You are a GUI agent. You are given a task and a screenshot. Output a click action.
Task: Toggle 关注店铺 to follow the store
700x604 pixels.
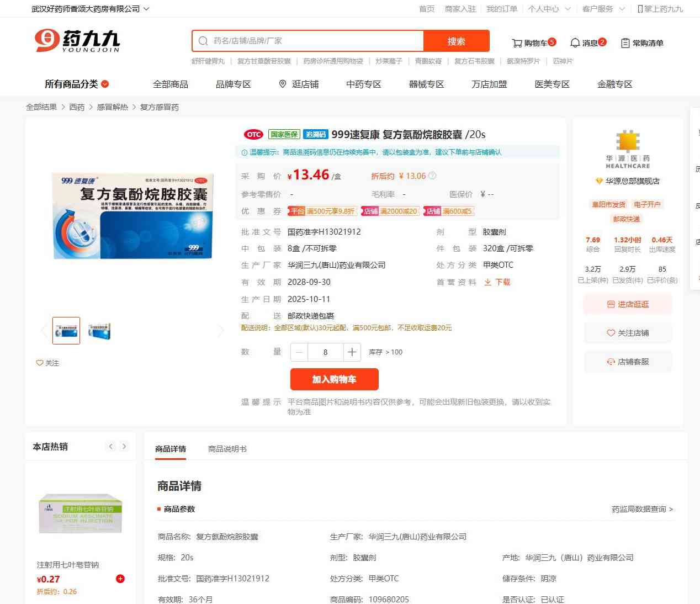click(x=628, y=333)
